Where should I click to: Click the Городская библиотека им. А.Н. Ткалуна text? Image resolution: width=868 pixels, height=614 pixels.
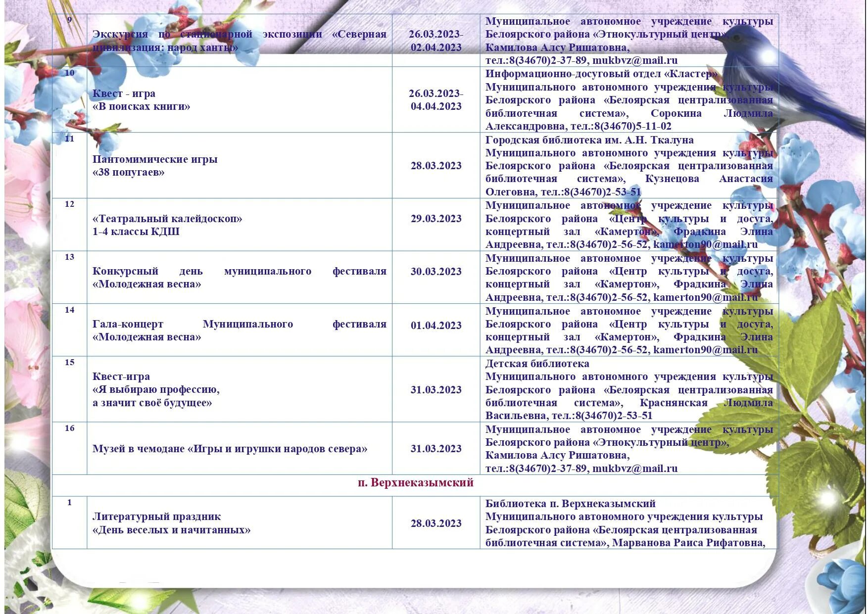(x=589, y=140)
